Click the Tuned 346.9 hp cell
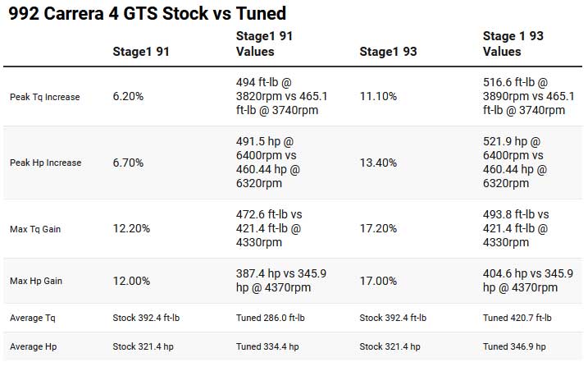 click(x=514, y=346)
